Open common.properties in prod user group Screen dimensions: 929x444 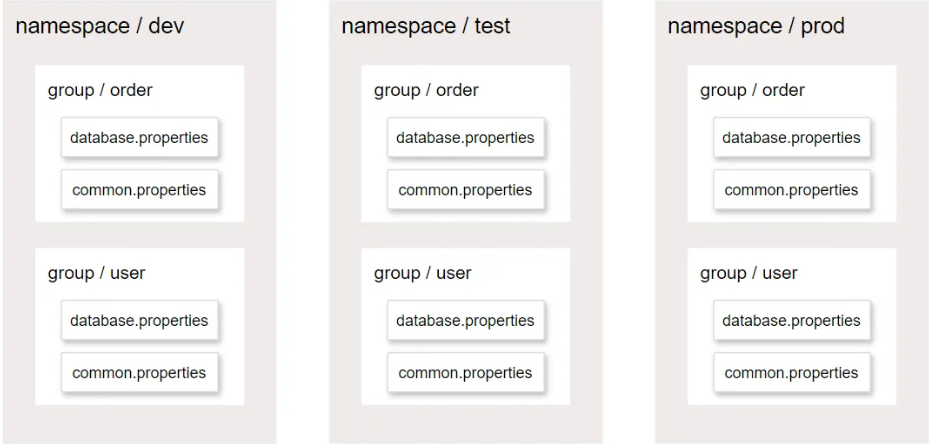coord(791,373)
